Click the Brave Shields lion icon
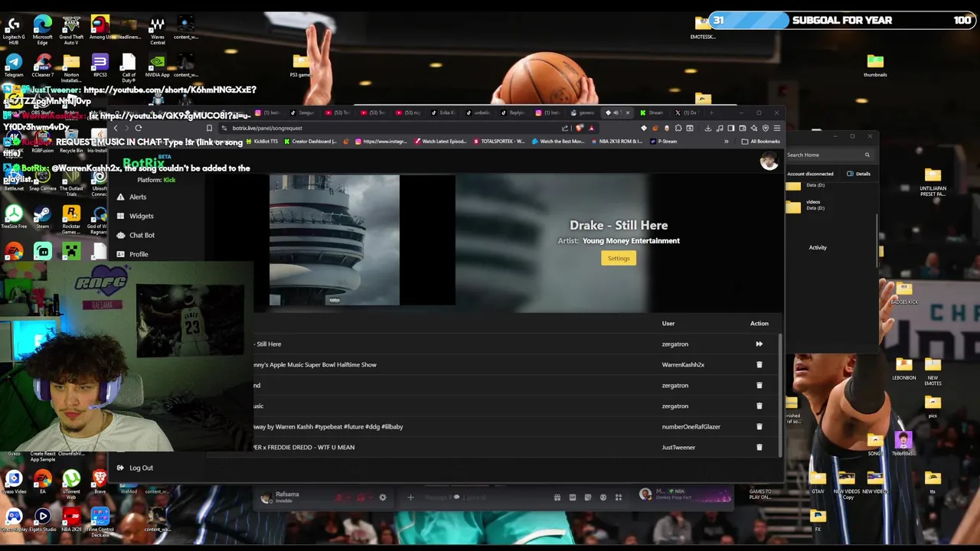 pyautogui.click(x=580, y=128)
